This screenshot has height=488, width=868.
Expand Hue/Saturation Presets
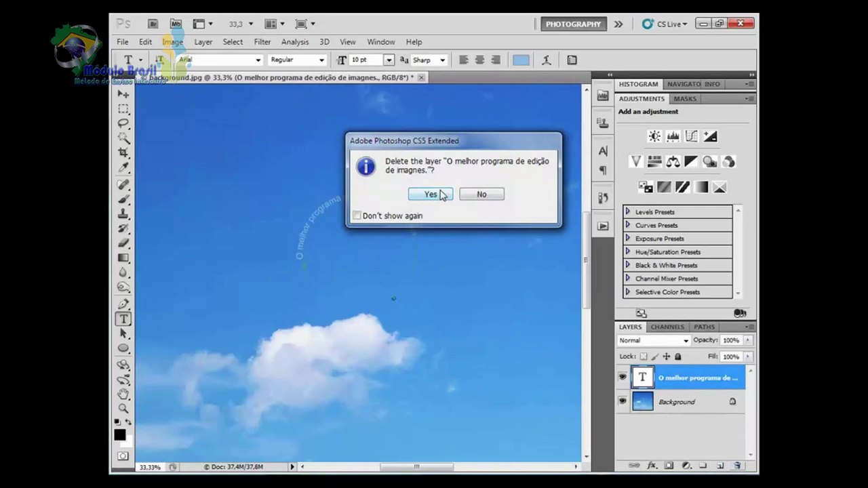(628, 251)
